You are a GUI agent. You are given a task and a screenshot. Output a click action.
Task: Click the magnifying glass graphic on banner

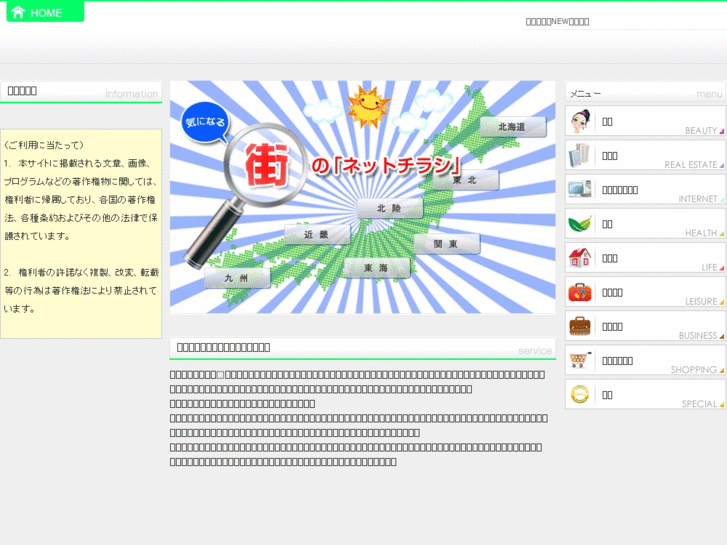click(x=246, y=195)
